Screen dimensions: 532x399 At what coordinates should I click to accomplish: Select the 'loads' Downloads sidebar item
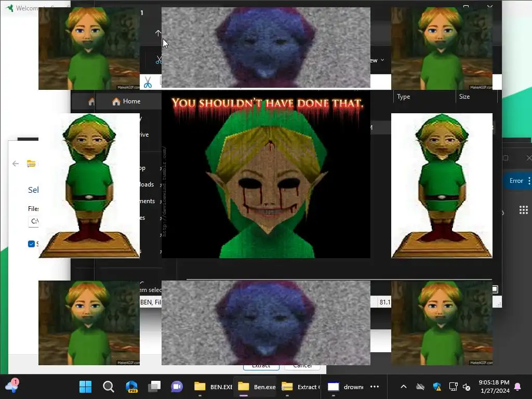pyautogui.click(x=147, y=184)
